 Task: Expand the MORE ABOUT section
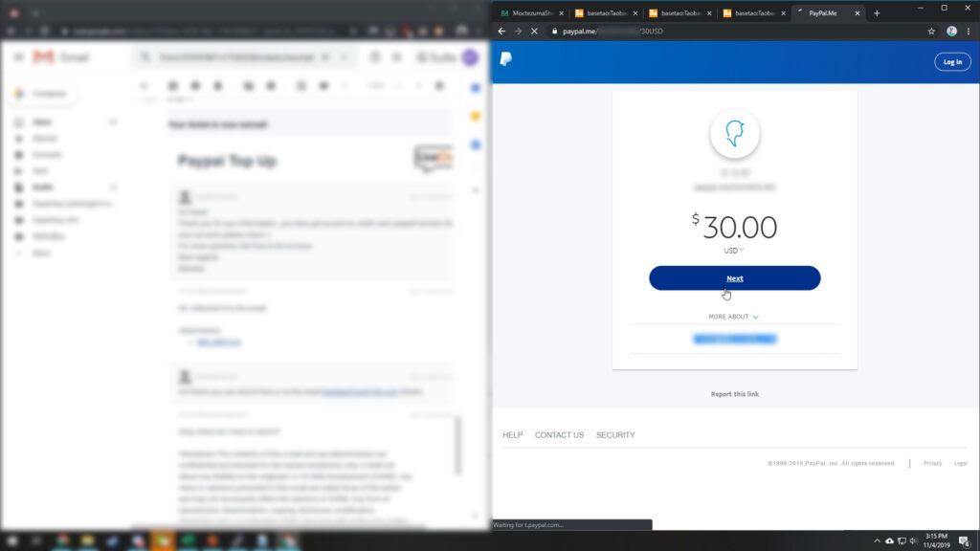coord(734,317)
